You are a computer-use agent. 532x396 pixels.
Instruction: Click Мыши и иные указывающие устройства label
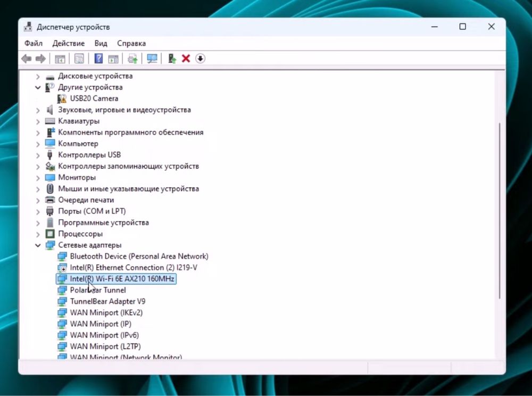tap(129, 188)
